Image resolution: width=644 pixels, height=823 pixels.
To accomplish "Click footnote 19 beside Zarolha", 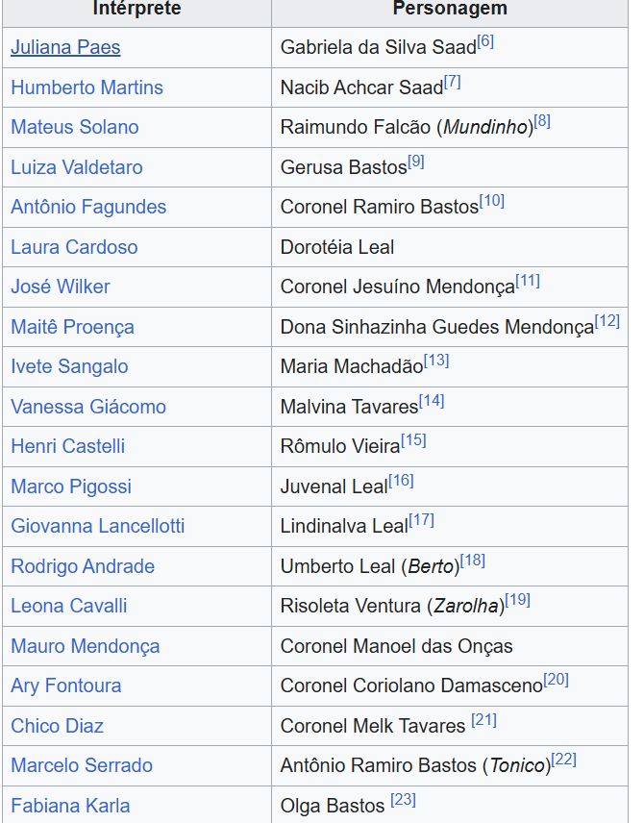I will [518, 600].
